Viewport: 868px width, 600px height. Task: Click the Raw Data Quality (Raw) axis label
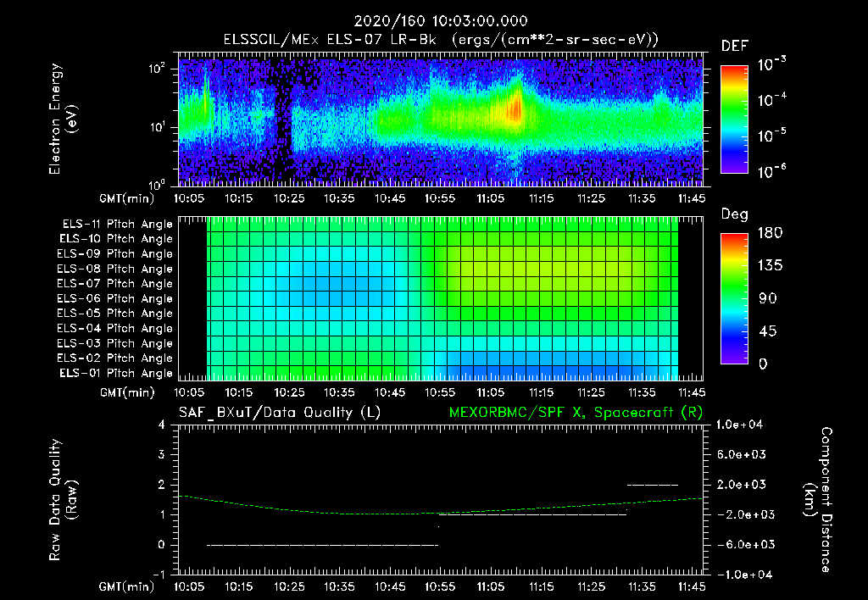[63, 500]
